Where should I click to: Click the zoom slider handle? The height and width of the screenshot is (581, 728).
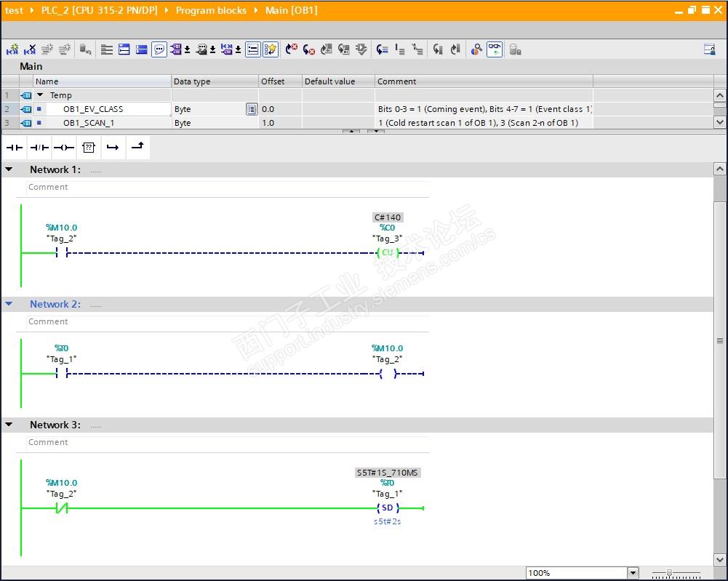[x=669, y=573]
